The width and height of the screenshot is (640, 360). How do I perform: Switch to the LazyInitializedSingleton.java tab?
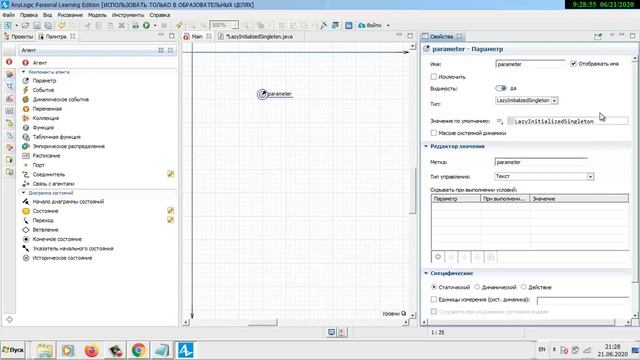(x=256, y=36)
